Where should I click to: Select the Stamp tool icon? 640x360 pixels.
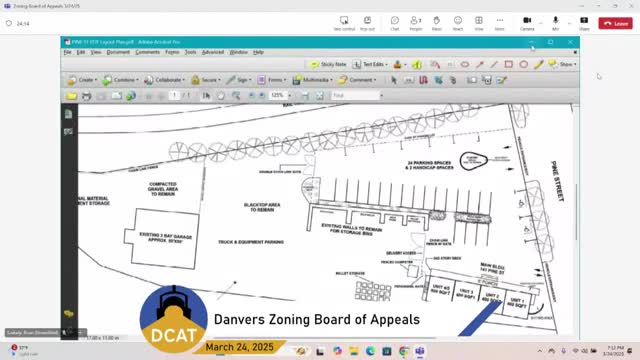tap(398, 64)
